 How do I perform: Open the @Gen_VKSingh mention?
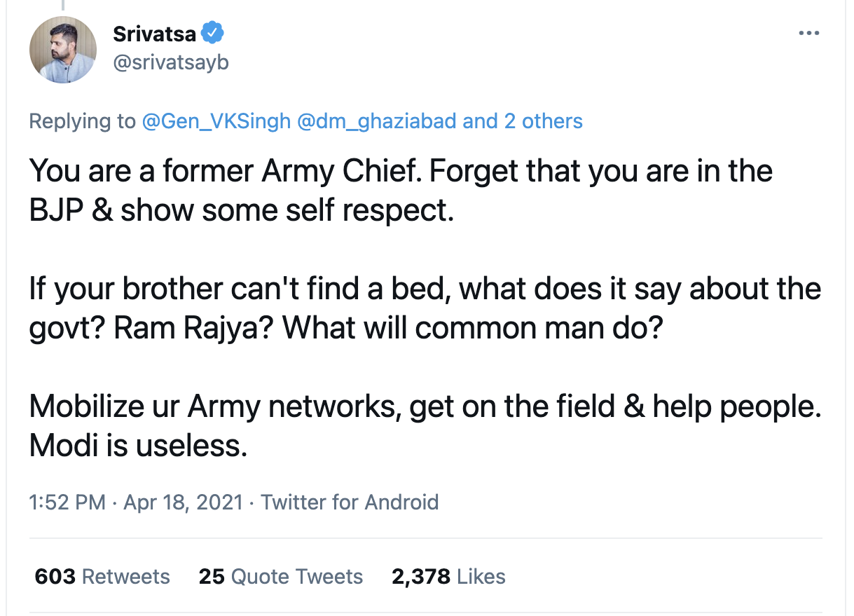click(x=216, y=121)
